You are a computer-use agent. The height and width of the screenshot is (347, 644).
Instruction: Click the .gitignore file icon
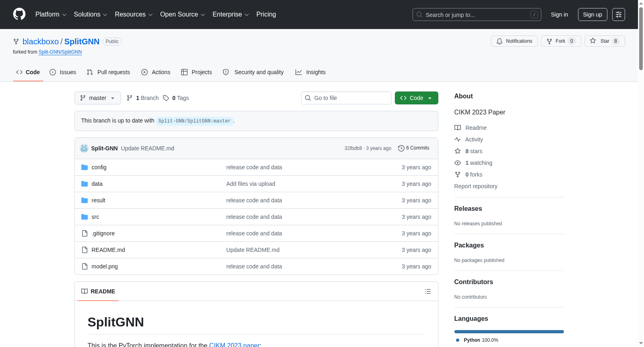85,233
